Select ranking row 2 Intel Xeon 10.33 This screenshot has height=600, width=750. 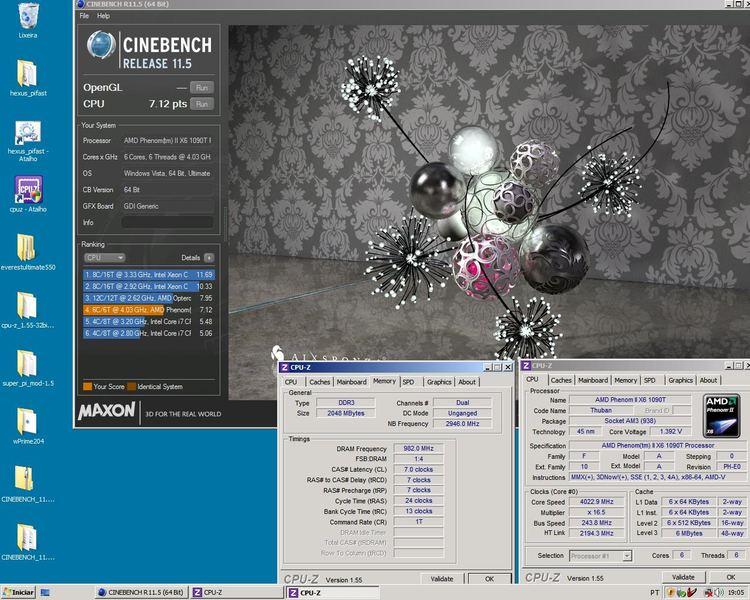[x=149, y=286]
